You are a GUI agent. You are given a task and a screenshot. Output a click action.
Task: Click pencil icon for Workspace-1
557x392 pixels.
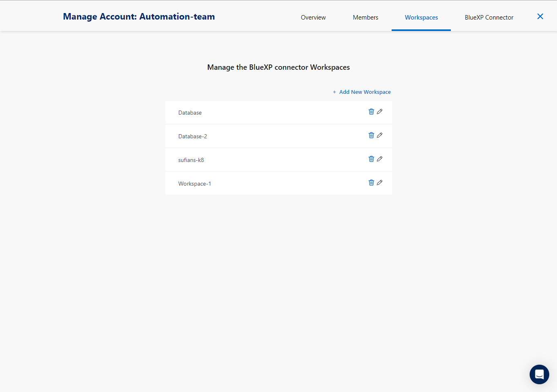380,183
